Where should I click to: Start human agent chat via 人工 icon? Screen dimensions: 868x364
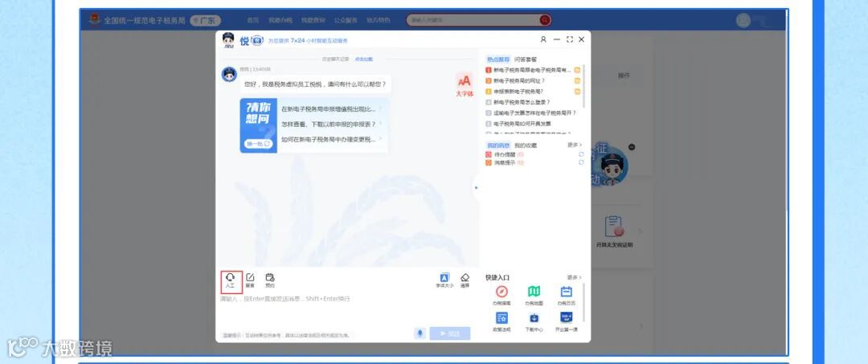pos(231,281)
